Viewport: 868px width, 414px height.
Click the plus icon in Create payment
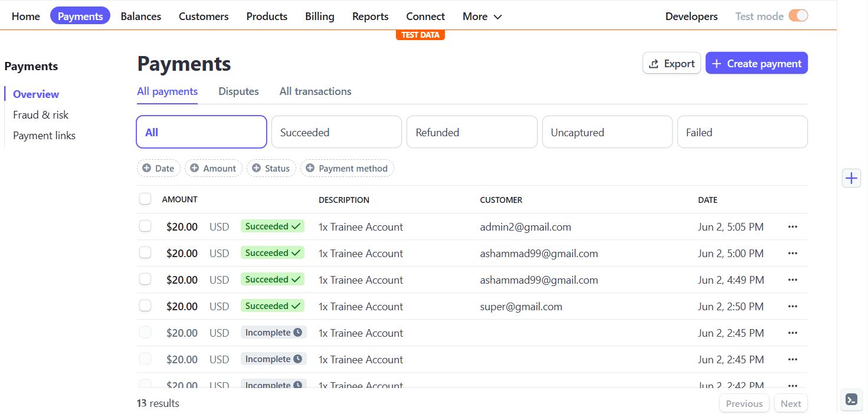[716, 64]
